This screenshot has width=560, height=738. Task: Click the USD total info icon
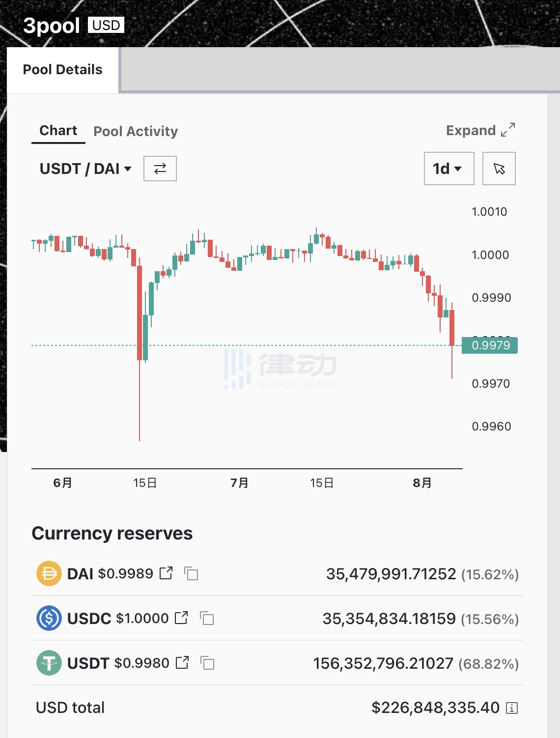pos(512,708)
